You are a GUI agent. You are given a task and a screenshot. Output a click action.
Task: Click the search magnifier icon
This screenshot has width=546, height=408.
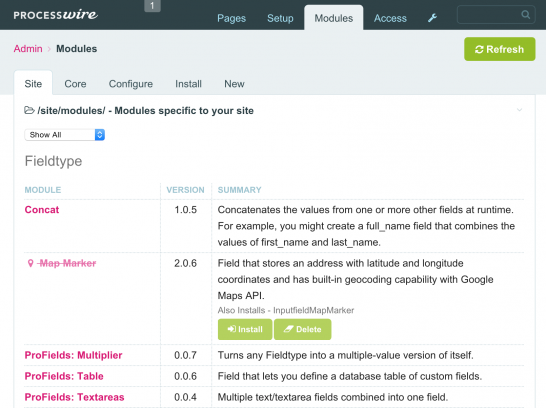point(525,15)
